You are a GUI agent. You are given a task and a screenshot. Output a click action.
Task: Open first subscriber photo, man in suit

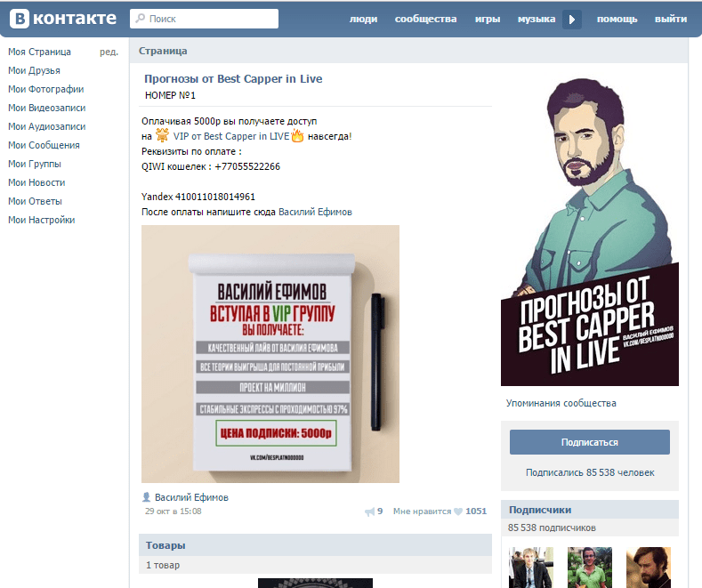pos(530,568)
